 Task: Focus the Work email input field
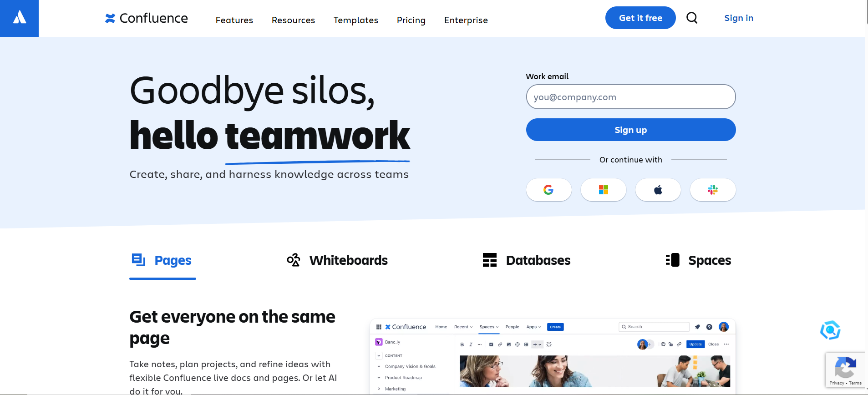[x=631, y=96]
